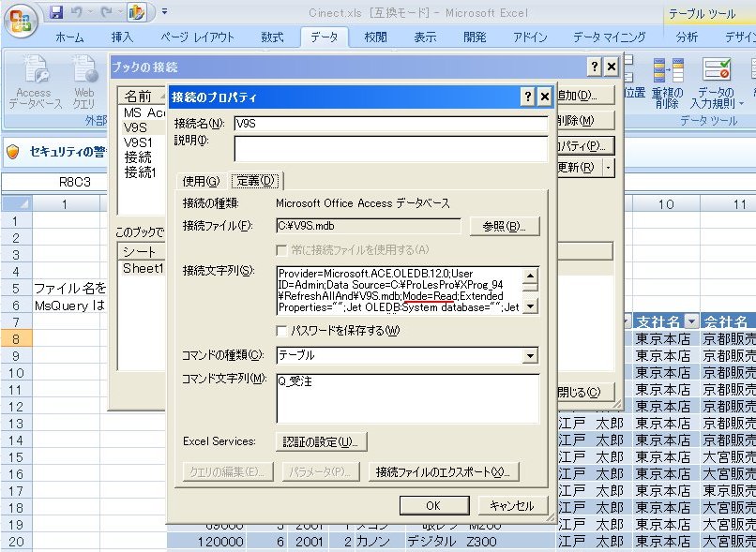Click the select-all corner of the sheet
756x552 pixels.
pos(16,204)
